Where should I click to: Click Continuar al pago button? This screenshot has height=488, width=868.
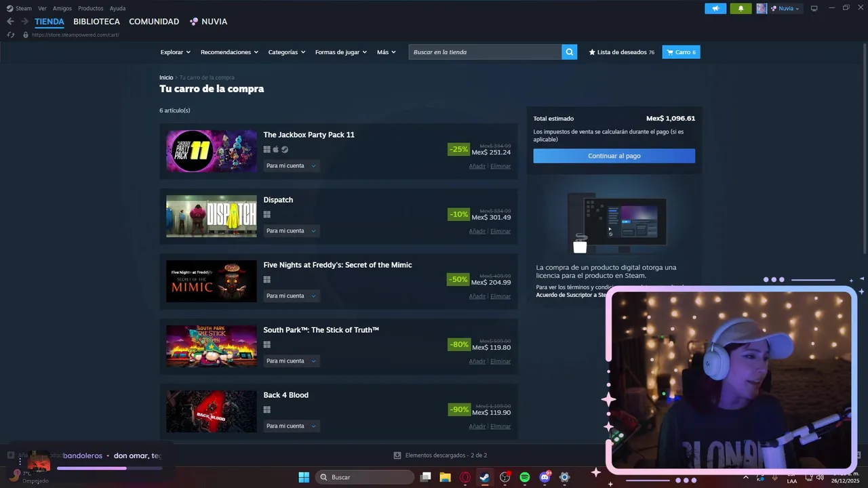pyautogui.click(x=614, y=156)
